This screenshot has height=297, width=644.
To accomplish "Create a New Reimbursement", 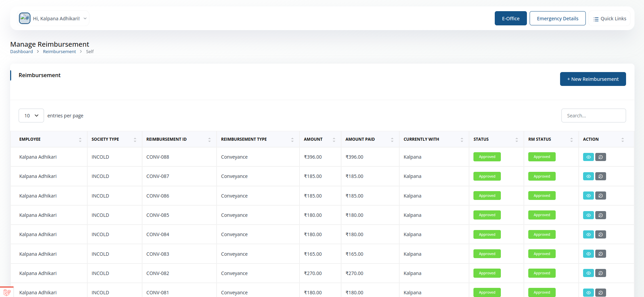I will click(x=593, y=79).
